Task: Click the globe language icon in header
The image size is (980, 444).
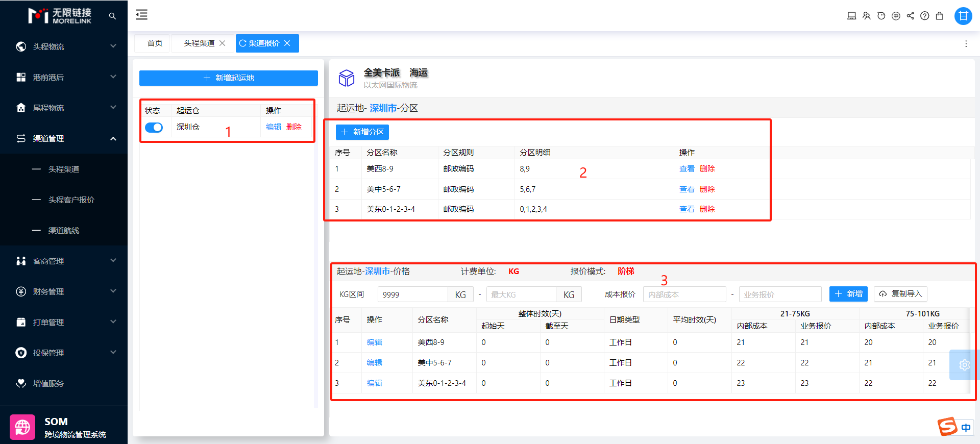Action: pos(896,16)
